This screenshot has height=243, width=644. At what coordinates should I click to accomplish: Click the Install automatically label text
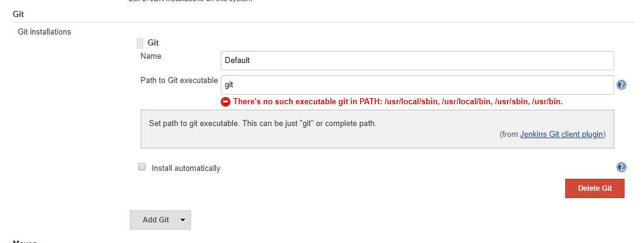(x=186, y=168)
